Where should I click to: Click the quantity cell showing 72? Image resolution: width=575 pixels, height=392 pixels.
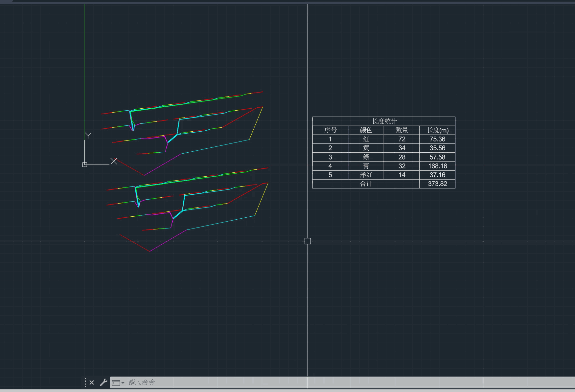402,139
